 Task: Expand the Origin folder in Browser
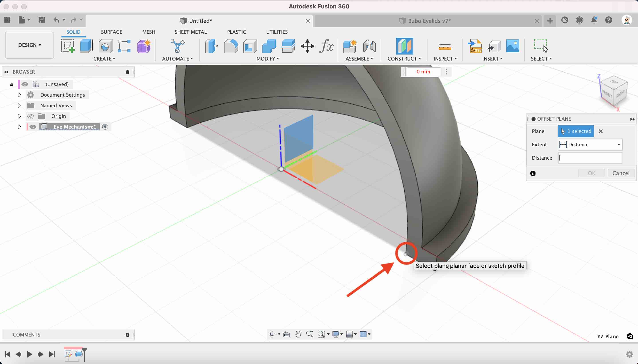pyautogui.click(x=19, y=116)
